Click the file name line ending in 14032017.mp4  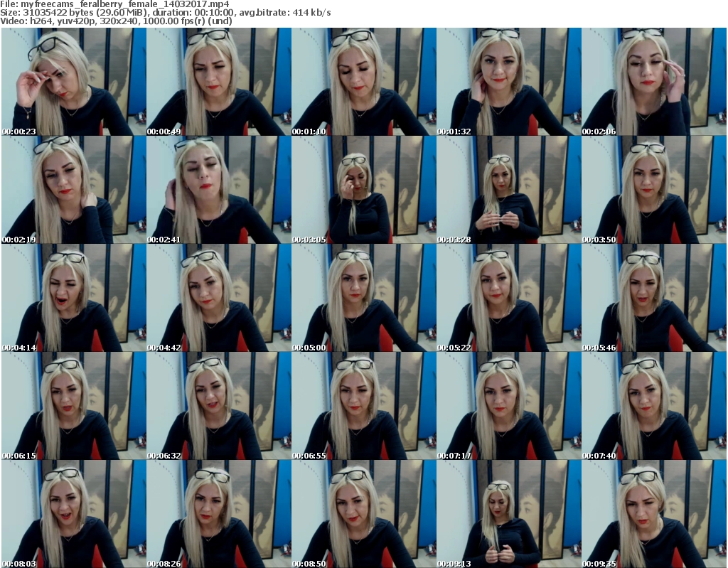tap(114, 4)
